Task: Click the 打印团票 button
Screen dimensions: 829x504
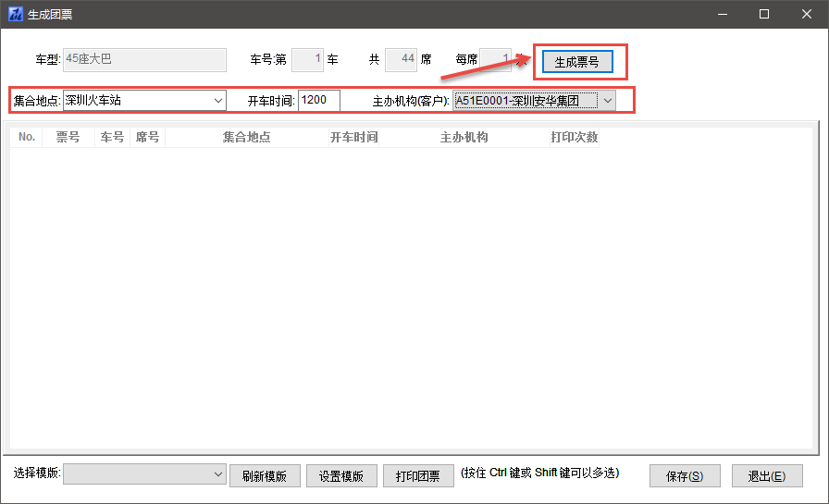Action: click(x=417, y=476)
